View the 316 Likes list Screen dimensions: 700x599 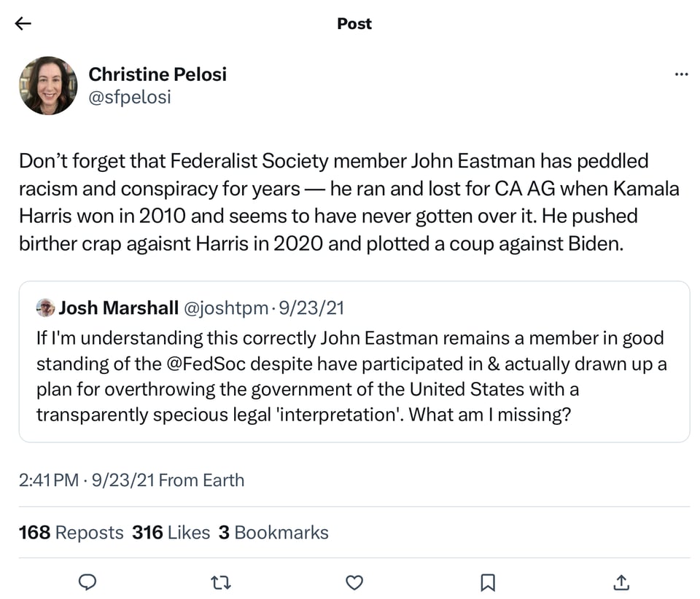click(171, 533)
